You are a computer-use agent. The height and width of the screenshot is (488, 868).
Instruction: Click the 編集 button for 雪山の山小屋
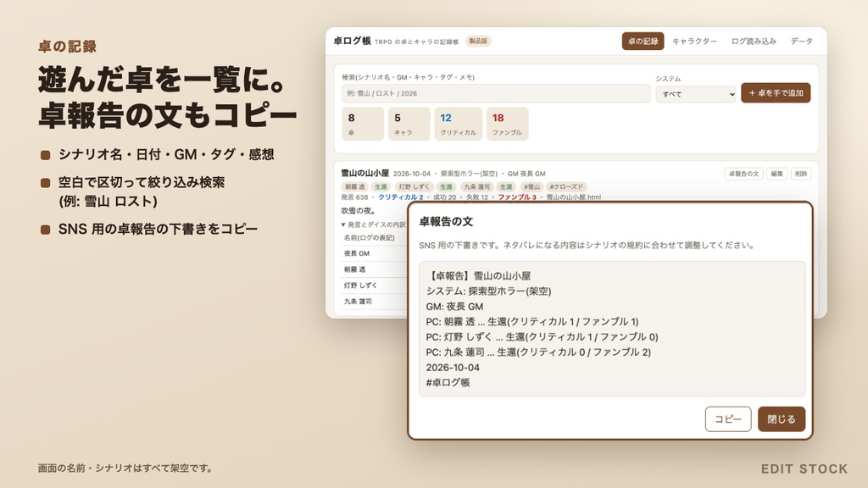pyautogui.click(x=776, y=174)
